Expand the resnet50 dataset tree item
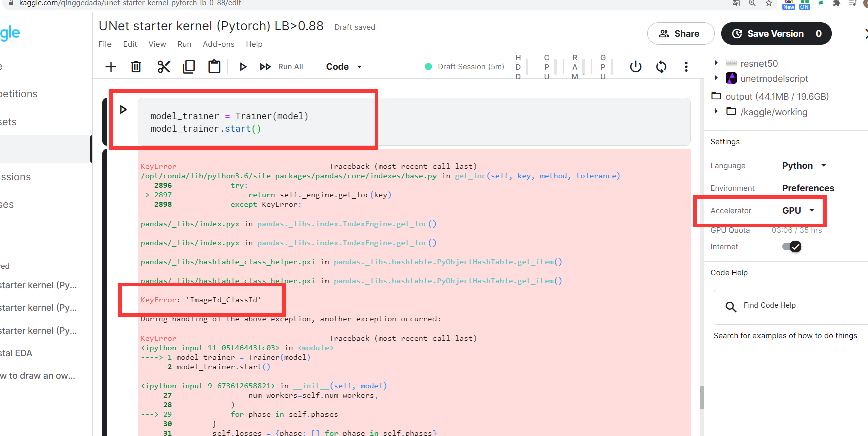The height and width of the screenshot is (436, 868). point(716,63)
